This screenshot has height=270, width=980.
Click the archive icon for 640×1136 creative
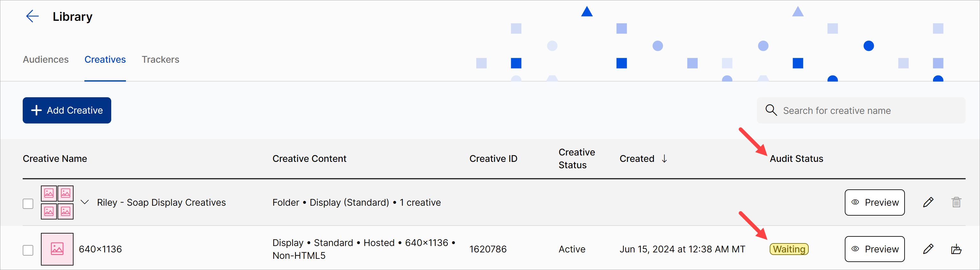[x=956, y=249]
